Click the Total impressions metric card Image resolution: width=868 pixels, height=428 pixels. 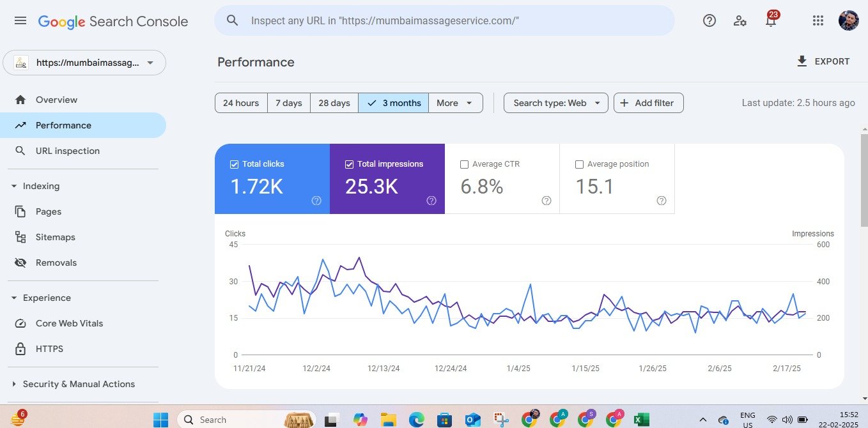click(x=387, y=179)
